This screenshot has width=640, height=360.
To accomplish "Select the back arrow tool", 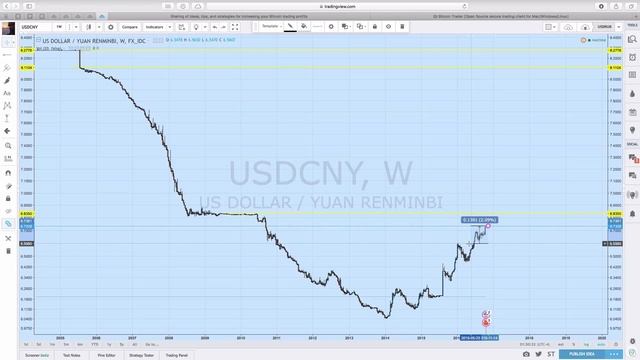I will point(7,131).
